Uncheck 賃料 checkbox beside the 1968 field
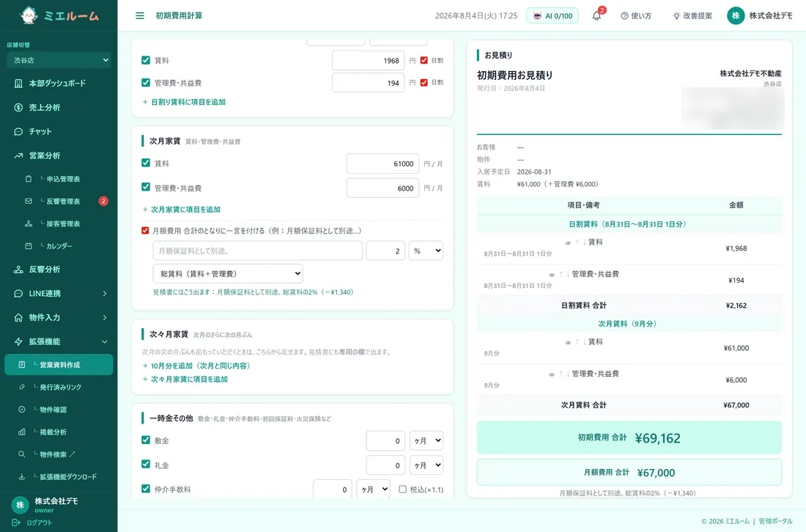 tap(146, 60)
